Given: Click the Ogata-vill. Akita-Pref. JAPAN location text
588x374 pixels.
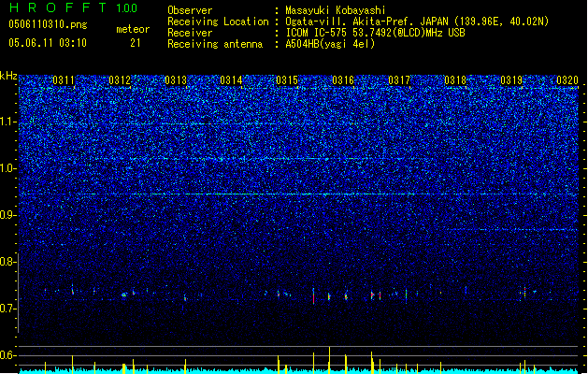Looking at the screenshot, I should tap(417, 22).
